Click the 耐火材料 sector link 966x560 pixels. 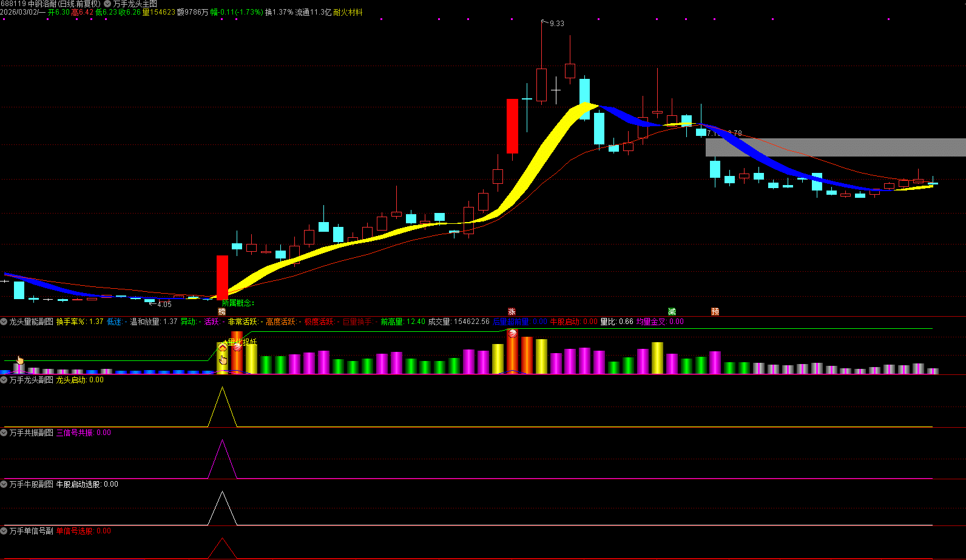348,12
